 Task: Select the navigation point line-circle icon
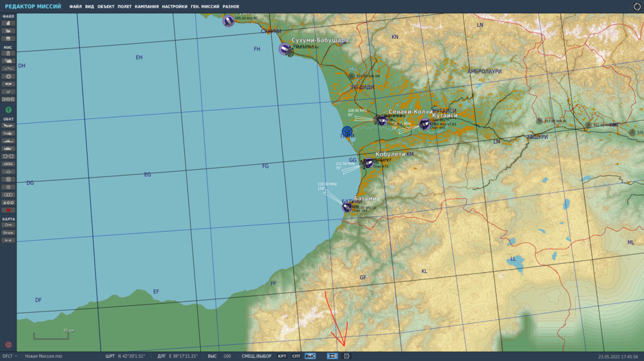coord(8,172)
